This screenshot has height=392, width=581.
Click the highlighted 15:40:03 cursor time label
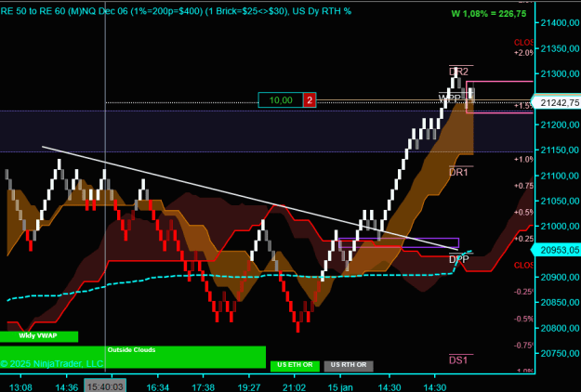click(105, 386)
